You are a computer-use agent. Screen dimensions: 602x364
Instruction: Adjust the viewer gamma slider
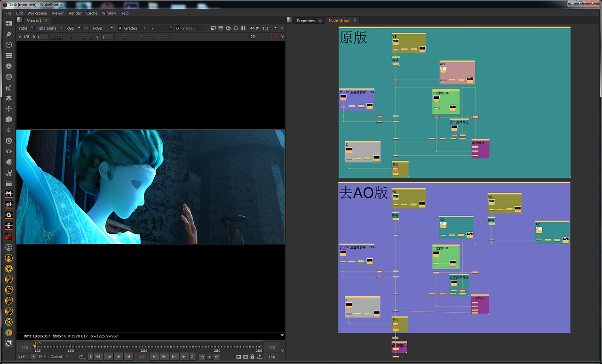(x=141, y=37)
